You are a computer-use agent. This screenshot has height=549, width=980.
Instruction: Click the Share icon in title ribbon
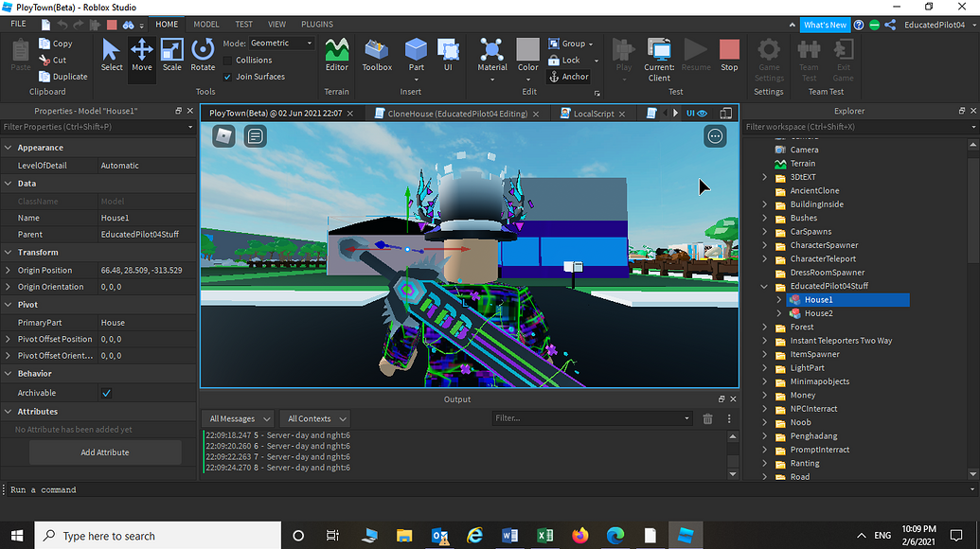(890, 25)
